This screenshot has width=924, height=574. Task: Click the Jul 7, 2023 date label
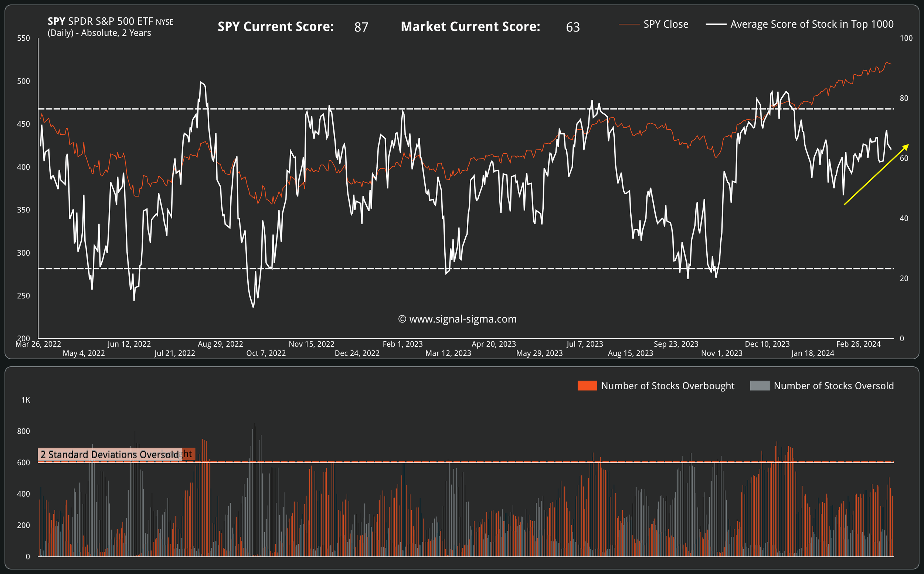pyautogui.click(x=585, y=344)
